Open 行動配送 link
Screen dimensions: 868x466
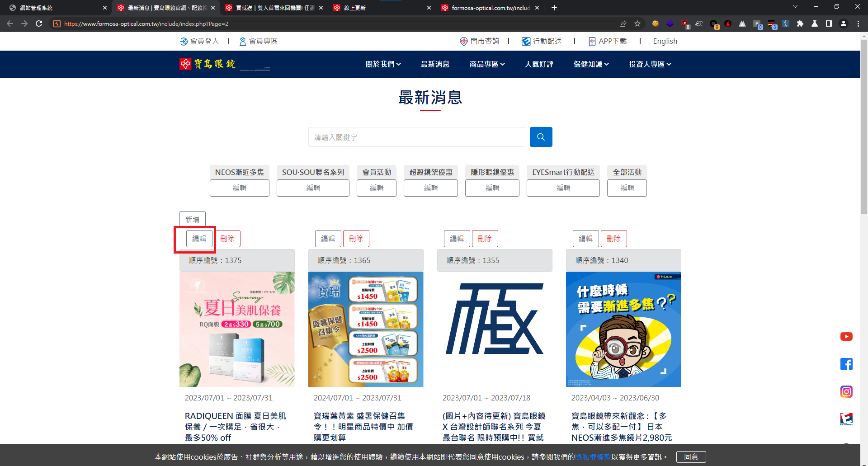tap(542, 41)
